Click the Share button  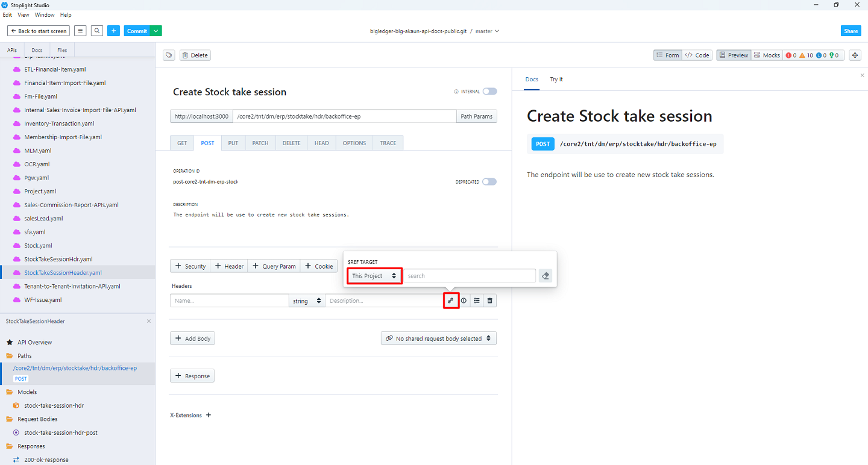(851, 31)
